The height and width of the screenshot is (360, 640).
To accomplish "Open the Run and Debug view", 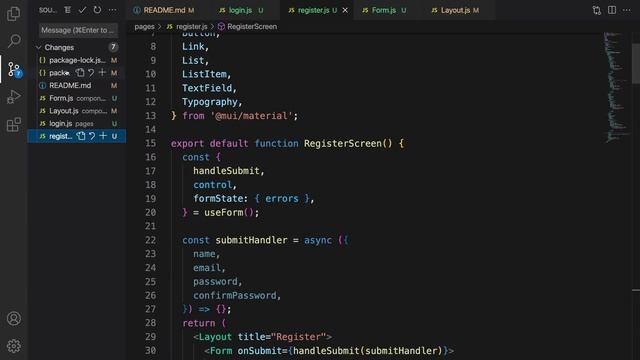I will [13, 97].
